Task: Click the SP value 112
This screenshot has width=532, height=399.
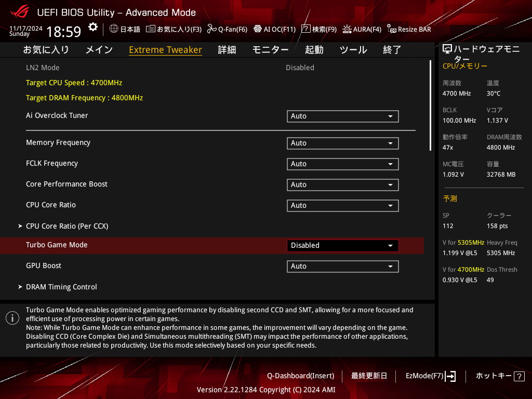Action: [x=448, y=226]
